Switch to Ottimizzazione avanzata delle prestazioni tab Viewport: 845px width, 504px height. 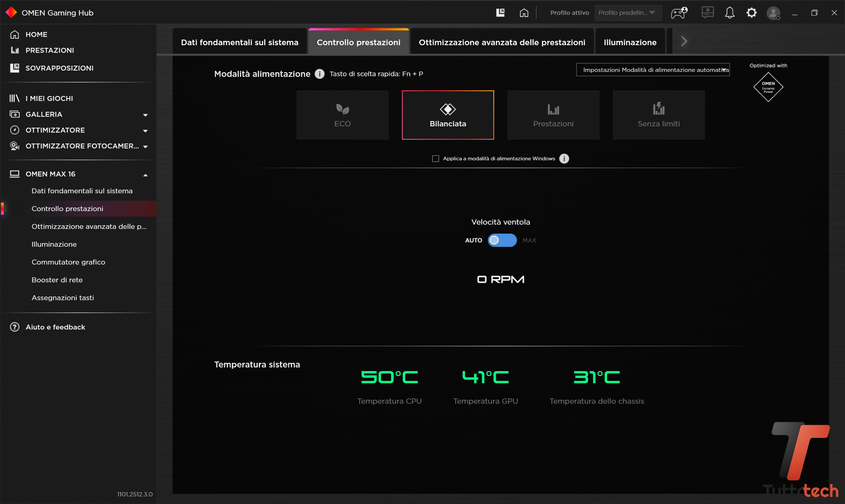(x=502, y=42)
